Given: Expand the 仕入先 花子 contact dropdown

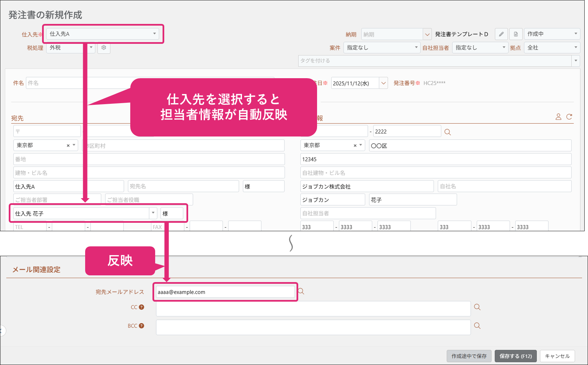Looking at the screenshot, I should click(153, 213).
